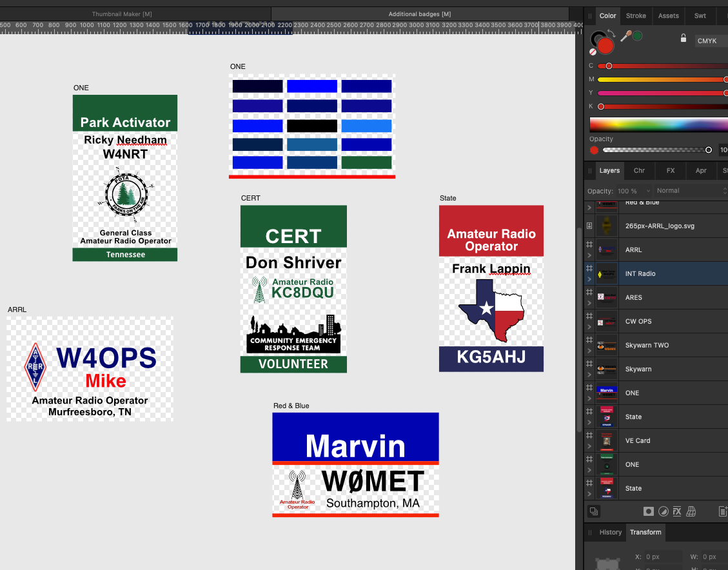Click the Edit All Layers icon
This screenshot has height=570, width=728.
[x=593, y=511]
